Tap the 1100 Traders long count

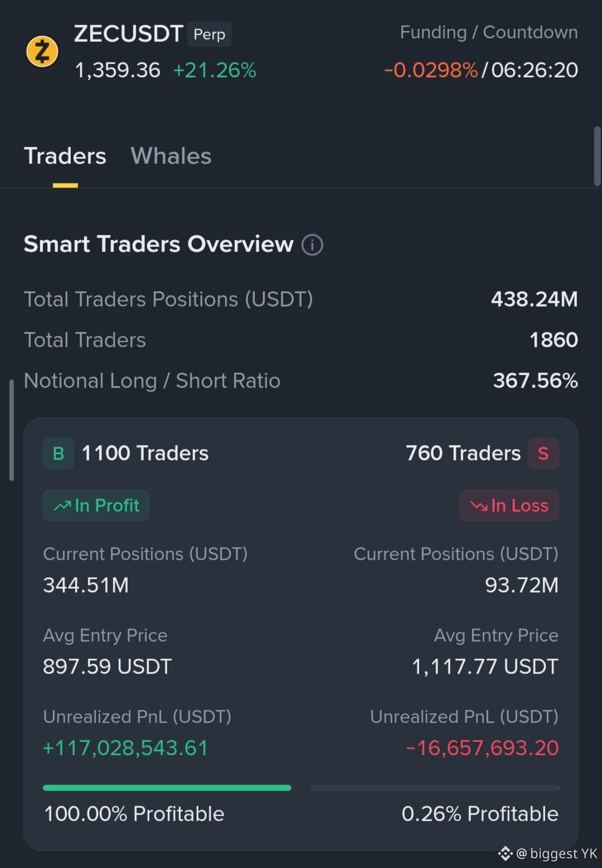[145, 453]
